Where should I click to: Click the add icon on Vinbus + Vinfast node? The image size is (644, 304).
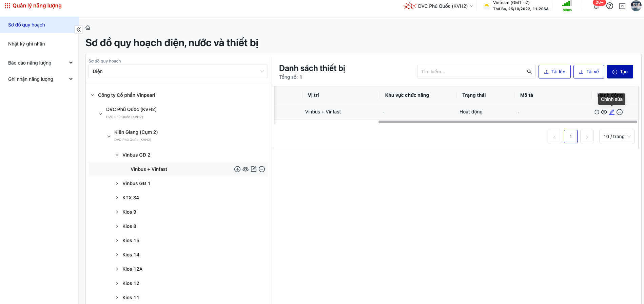pos(237,169)
